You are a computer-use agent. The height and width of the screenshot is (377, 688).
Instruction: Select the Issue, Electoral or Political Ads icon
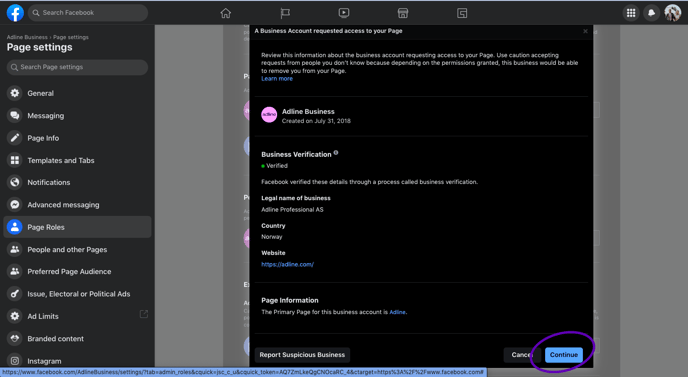pos(15,294)
